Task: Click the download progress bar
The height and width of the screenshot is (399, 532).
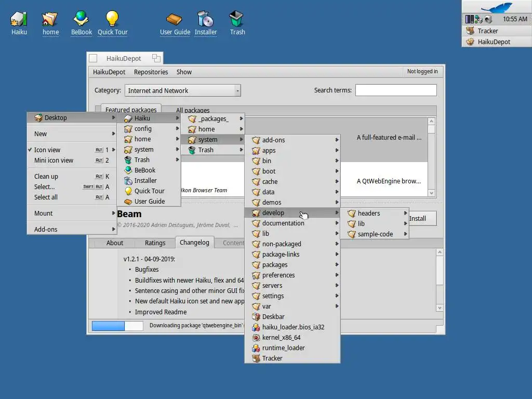Action: click(117, 326)
